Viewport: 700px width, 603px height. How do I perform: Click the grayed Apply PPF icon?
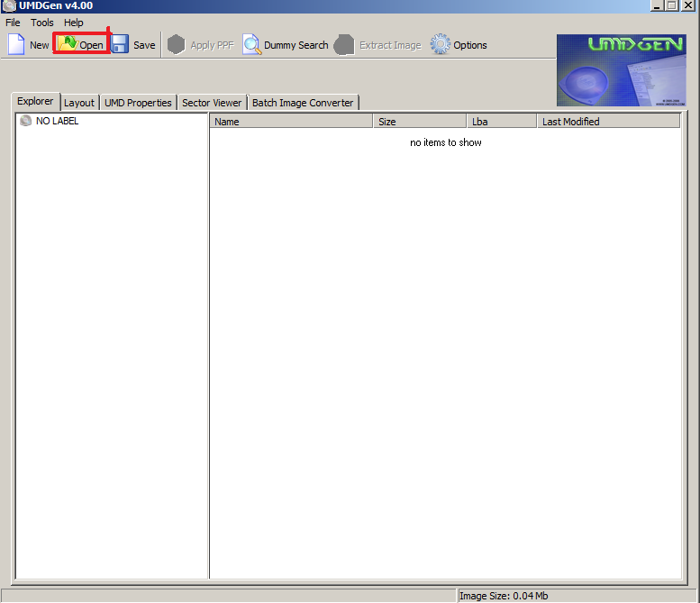click(176, 45)
